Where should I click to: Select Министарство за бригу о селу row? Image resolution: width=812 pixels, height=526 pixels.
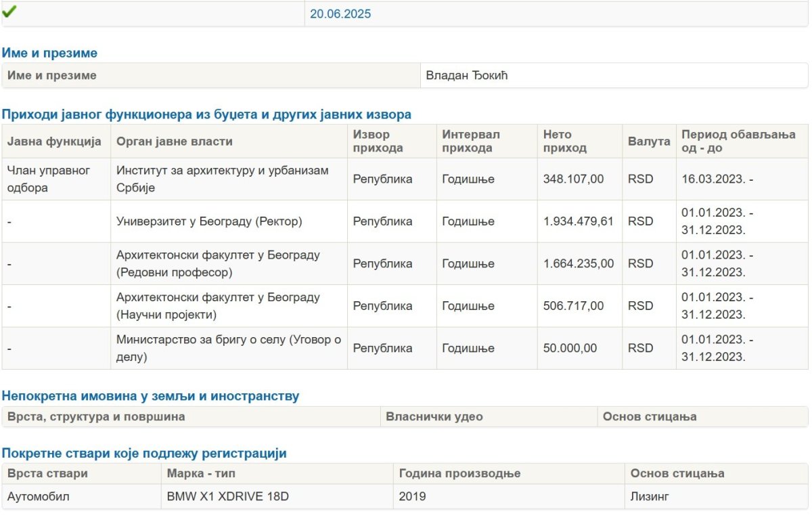228,348
